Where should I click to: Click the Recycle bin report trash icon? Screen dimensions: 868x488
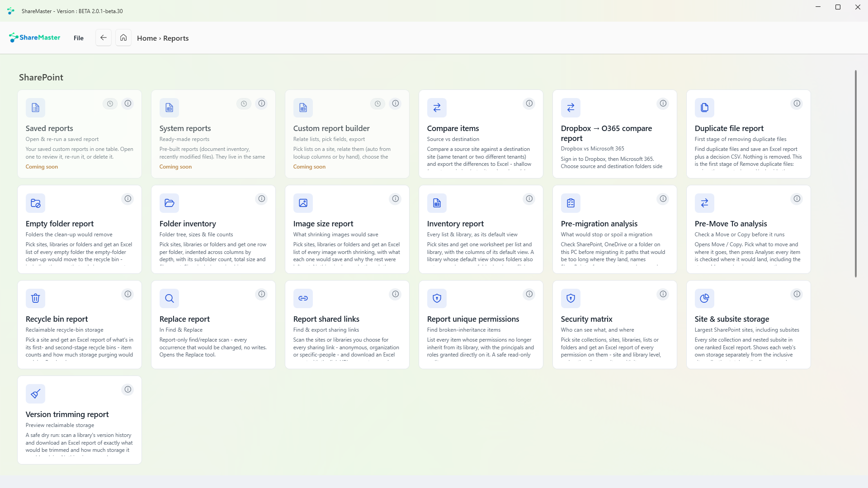[35, 298]
